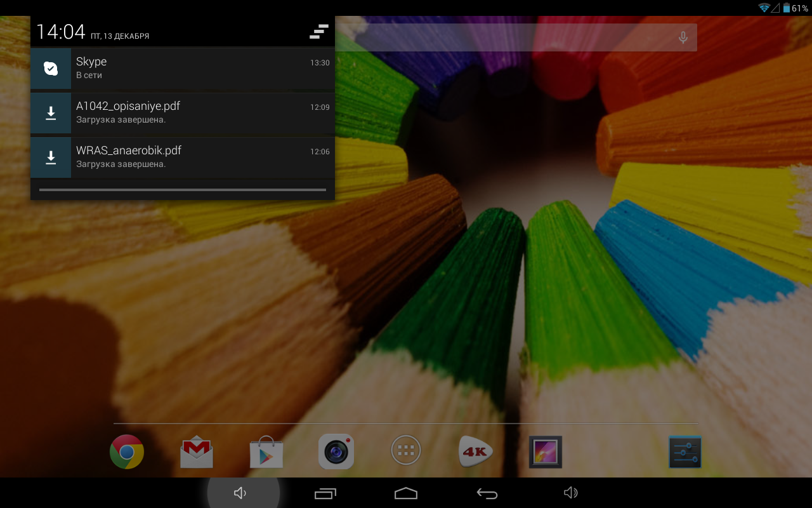
Task: Open the settings sliders shortcut in dock
Action: click(684, 451)
